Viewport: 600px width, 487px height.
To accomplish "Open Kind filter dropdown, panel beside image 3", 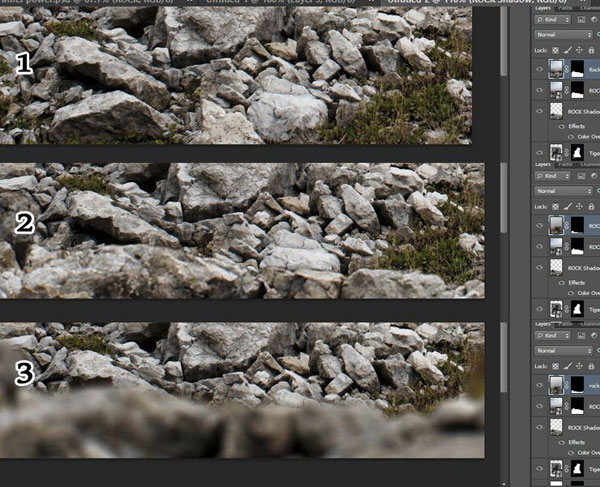I will click(x=553, y=336).
